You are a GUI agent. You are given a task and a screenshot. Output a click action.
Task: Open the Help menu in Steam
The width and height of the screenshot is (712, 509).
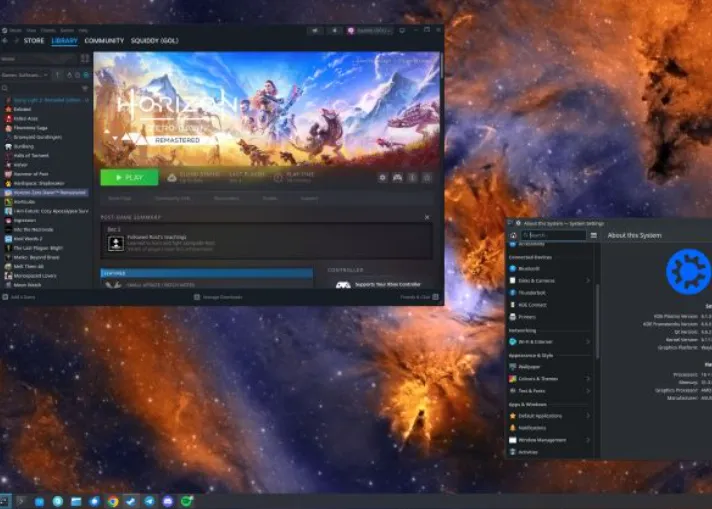click(83, 30)
